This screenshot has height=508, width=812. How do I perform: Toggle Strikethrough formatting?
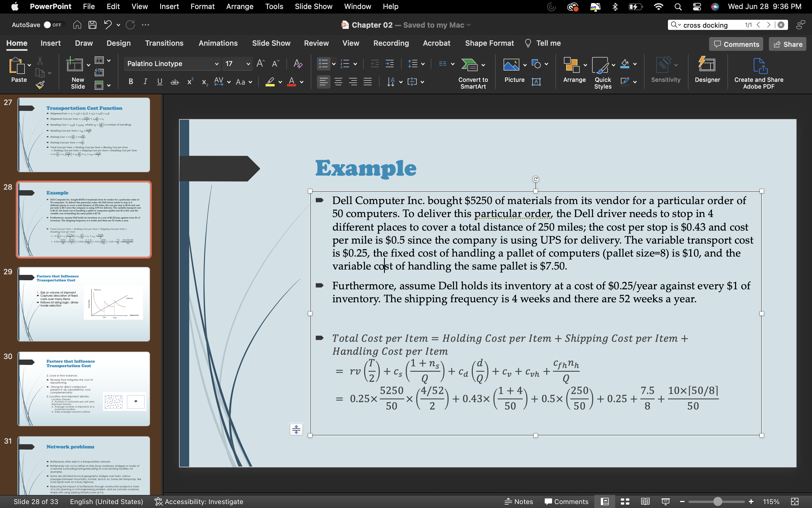[x=175, y=82]
